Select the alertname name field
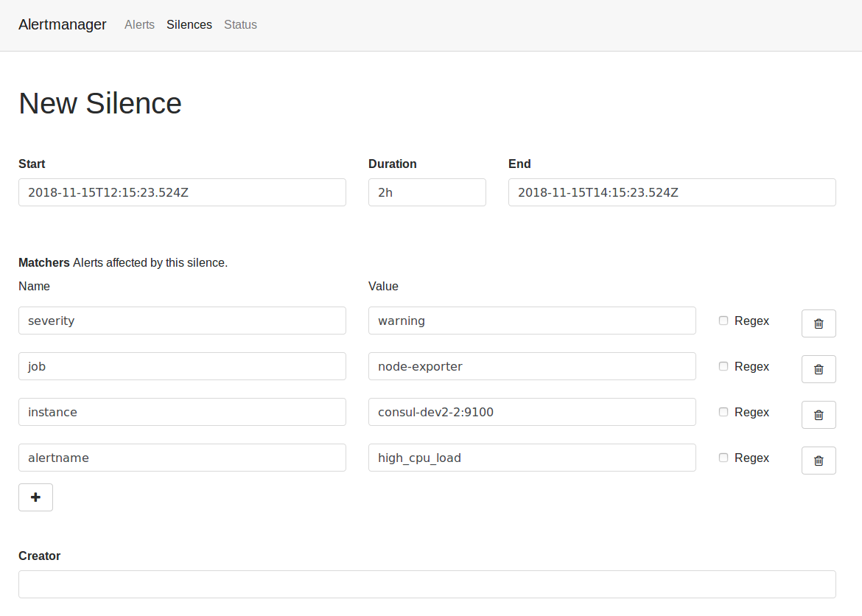The width and height of the screenshot is (862, 616). [x=182, y=458]
